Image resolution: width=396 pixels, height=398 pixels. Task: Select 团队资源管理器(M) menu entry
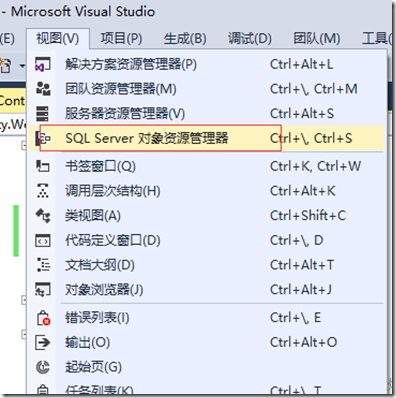[x=207, y=89]
